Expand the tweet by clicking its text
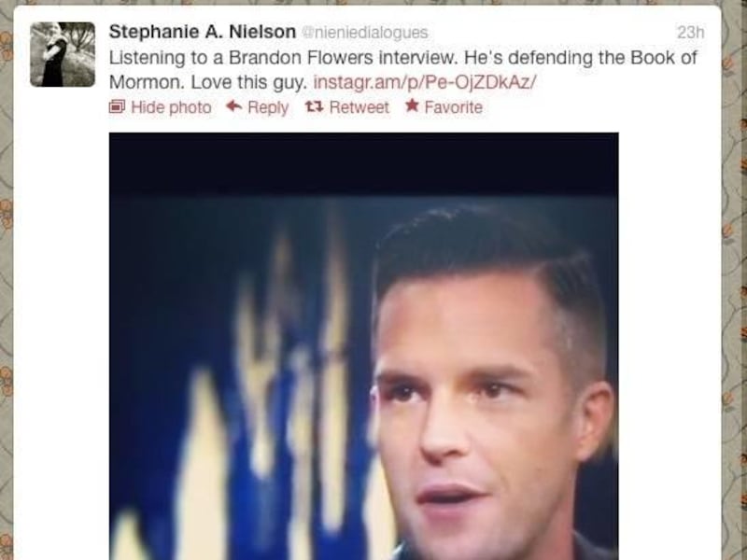The height and width of the screenshot is (560, 747). (x=402, y=70)
